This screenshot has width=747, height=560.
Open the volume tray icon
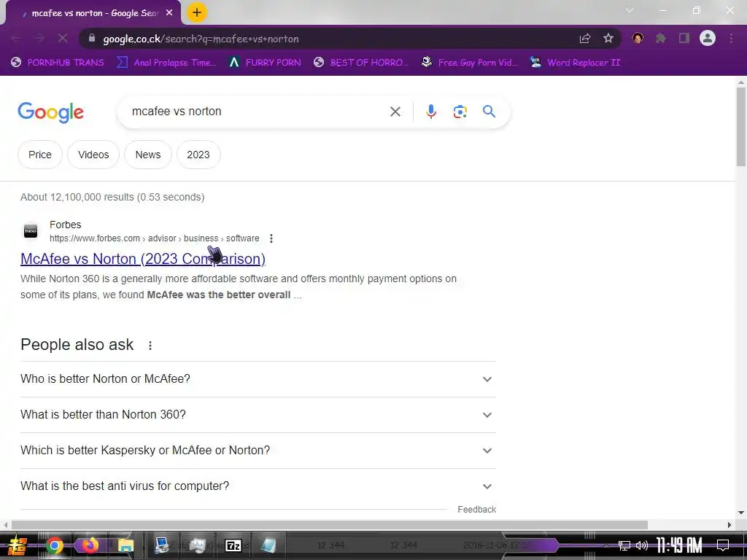[642, 545]
